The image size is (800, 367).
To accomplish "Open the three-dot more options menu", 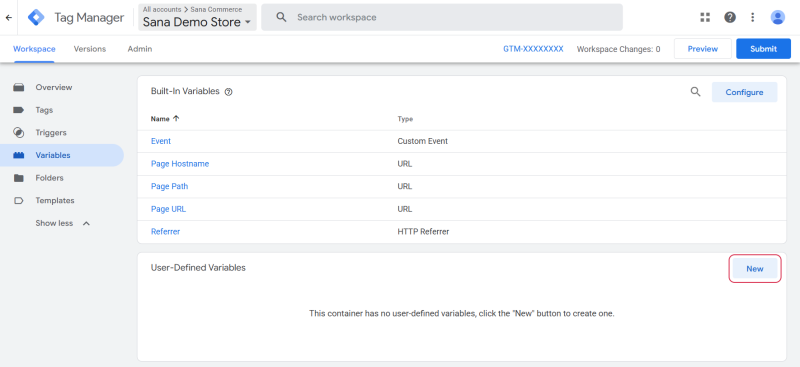I will pyautogui.click(x=753, y=17).
